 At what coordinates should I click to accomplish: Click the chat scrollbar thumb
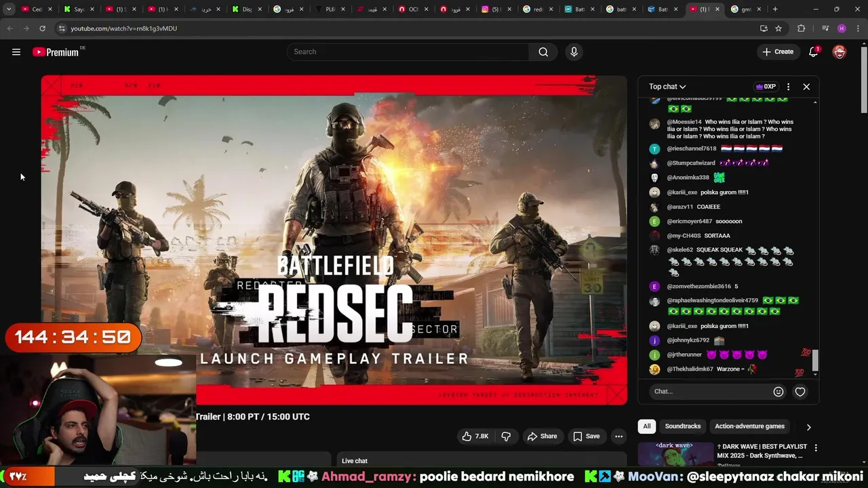pyautogui.click(x=815, y=361)
